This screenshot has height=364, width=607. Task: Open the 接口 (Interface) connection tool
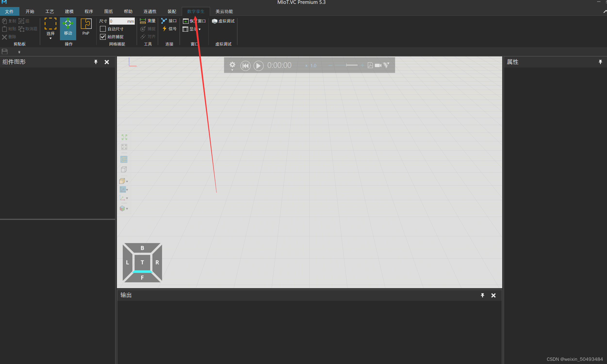169,21
